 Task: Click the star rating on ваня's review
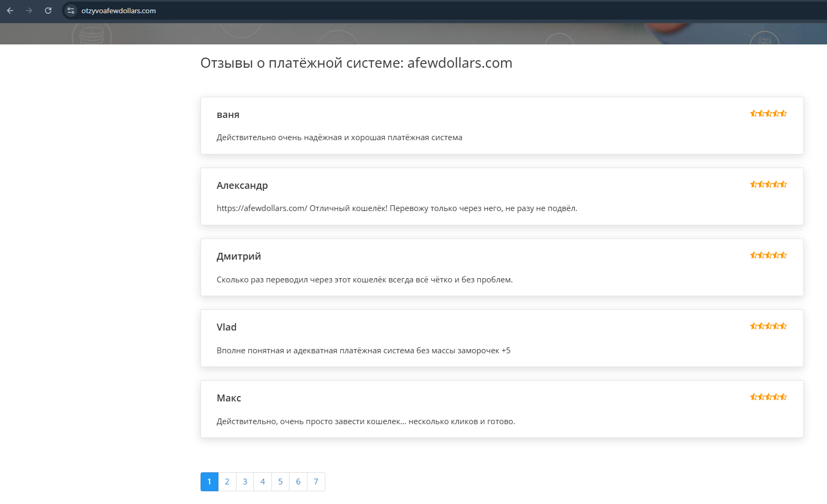768,113
